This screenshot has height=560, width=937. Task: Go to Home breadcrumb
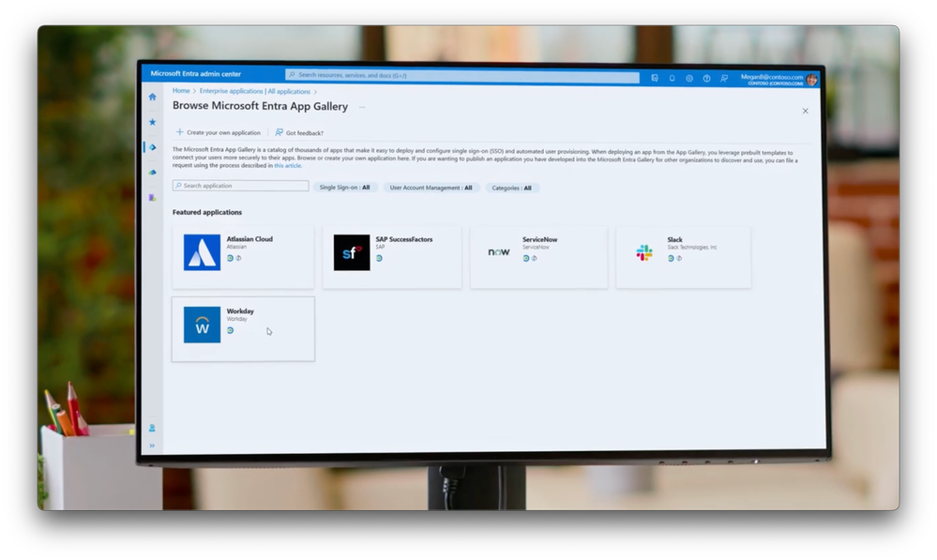181,91
